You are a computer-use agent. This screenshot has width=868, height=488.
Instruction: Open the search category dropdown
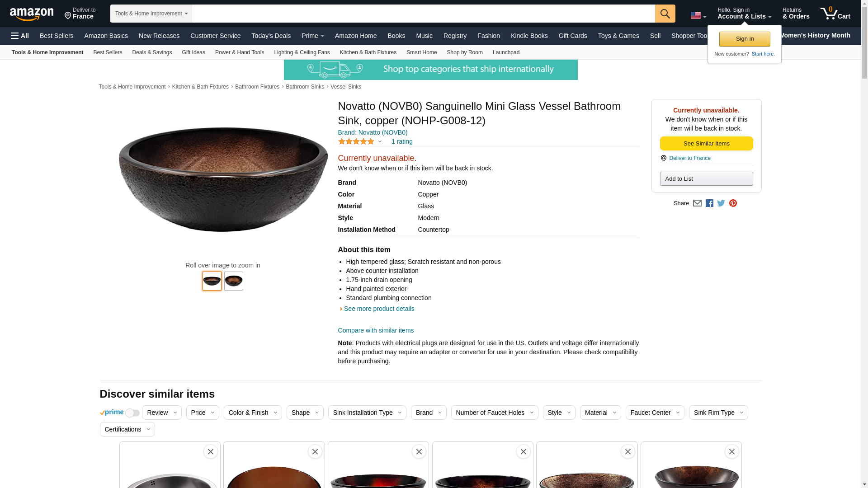tap(151, 14)
